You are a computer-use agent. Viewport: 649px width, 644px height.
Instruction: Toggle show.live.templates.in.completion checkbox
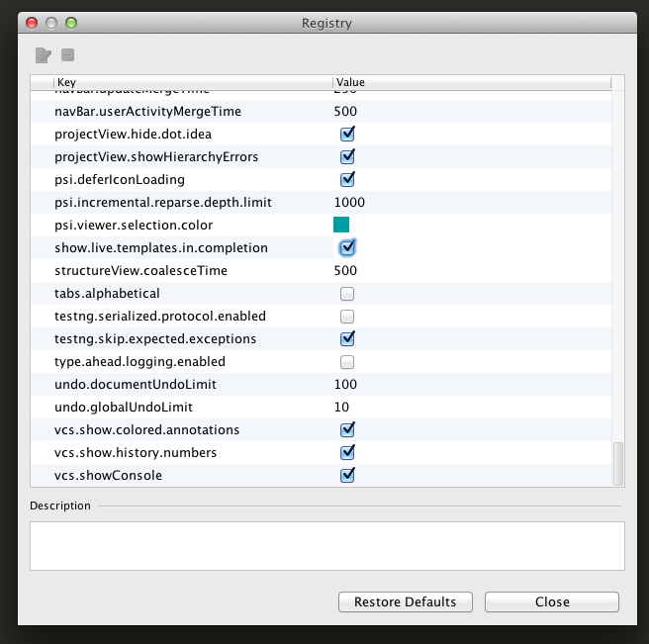[347, 247]
